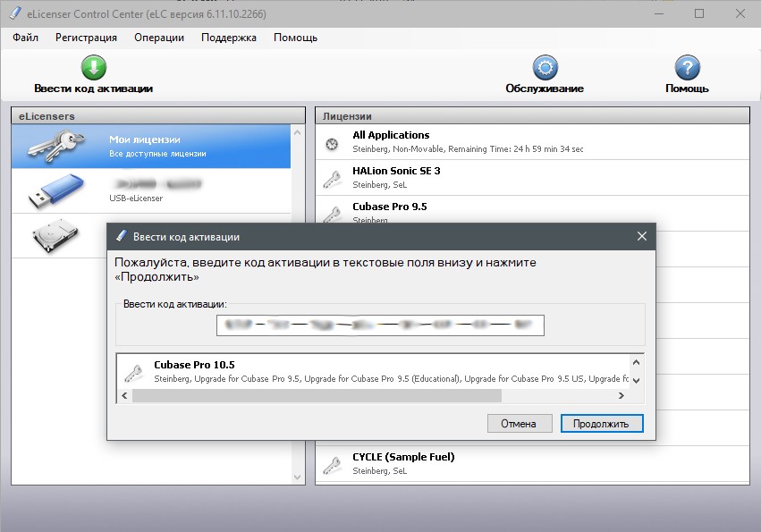This screenshot has height=532, width=761.
Task: Click the down arrow in the dialog license list
Action: [x=637, y=381]
